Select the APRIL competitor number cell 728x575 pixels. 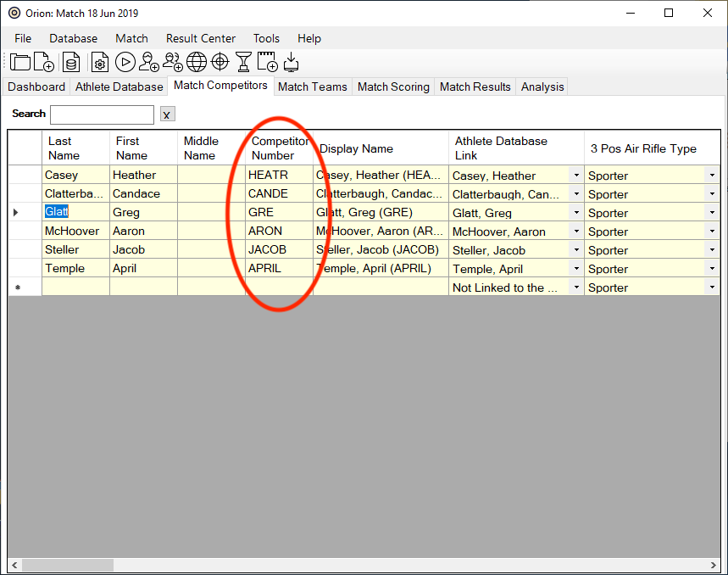point(279,269)
